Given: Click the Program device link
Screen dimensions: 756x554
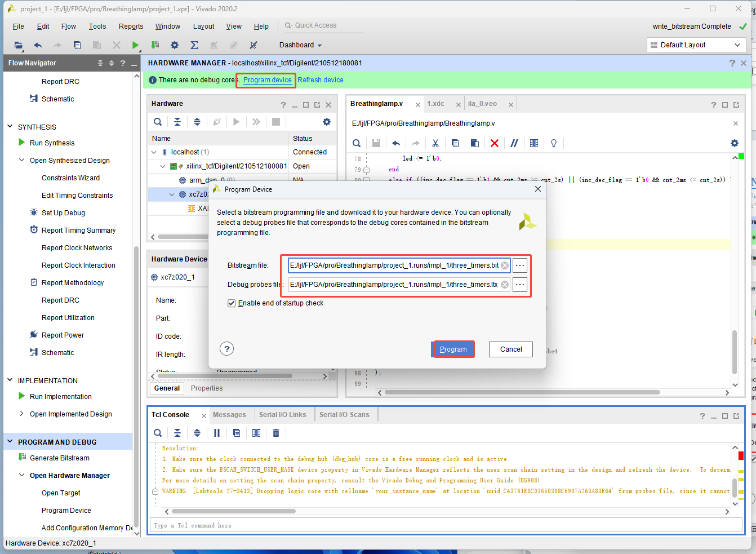Looking at the screenshot, I should pos(268,80).
